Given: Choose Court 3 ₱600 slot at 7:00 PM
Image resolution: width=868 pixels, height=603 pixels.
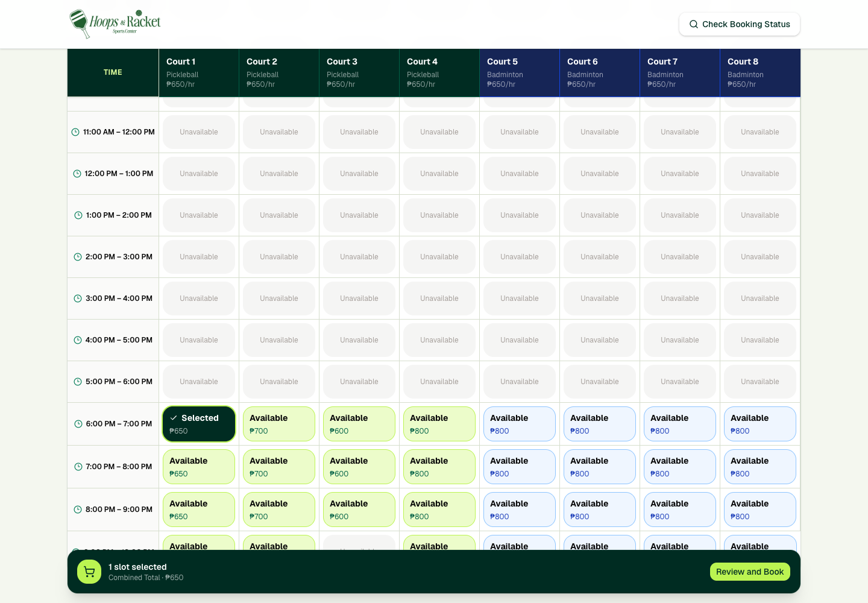Looking at the screenshot, I should tap(359, 467).
